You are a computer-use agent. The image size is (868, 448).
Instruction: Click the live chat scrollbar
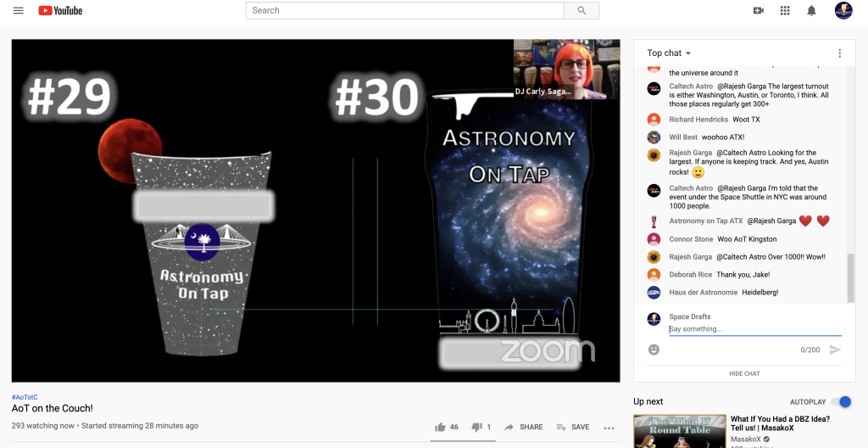(851, 277)
